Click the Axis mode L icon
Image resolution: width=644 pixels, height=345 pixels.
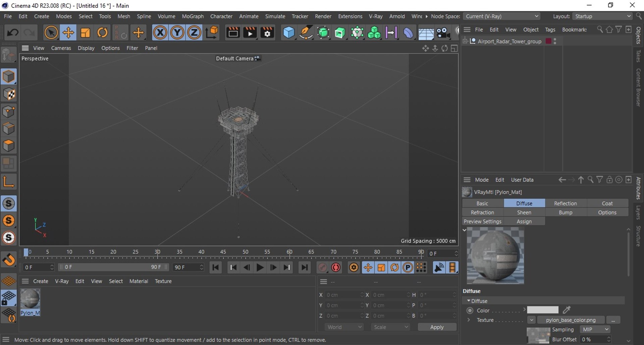pyautogui.click(x=8, y=182)
